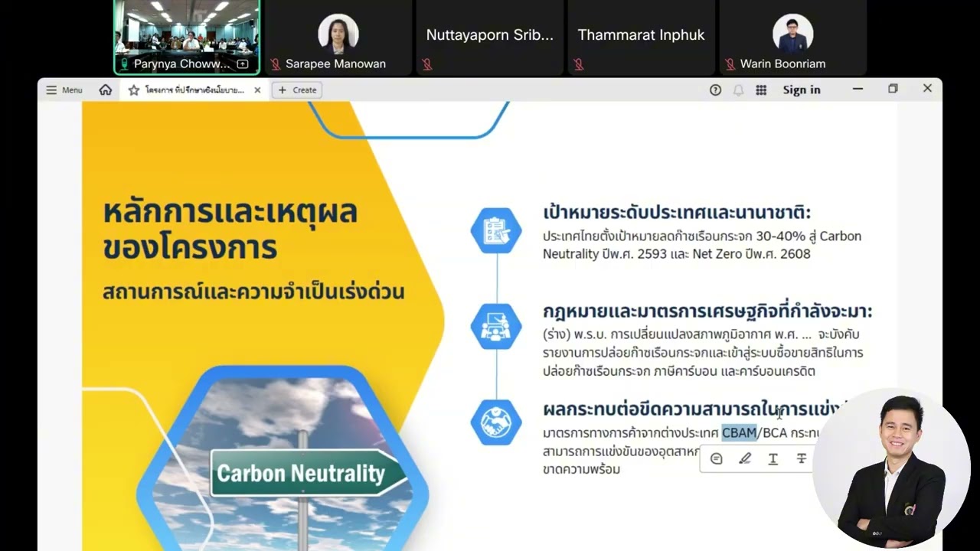Image resolution: width=980 pixels, height=551 pixels.
Task: Click the presenter's circular video overlay
Action: [x=892, y=468]
